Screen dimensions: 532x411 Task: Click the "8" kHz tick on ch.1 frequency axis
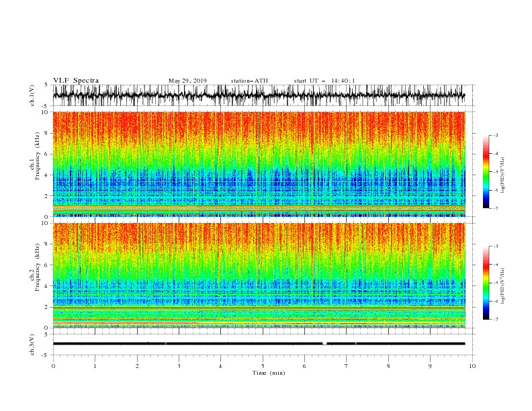point(47,133)
